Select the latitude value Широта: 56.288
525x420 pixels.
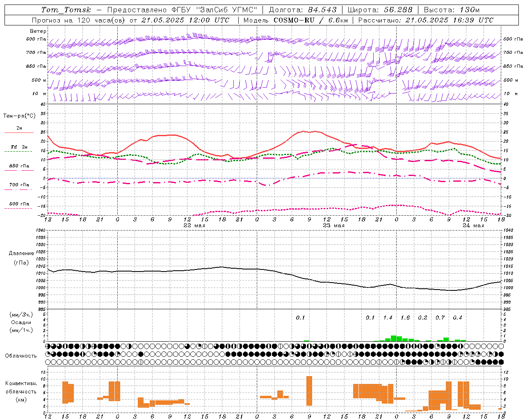[380, 10]
